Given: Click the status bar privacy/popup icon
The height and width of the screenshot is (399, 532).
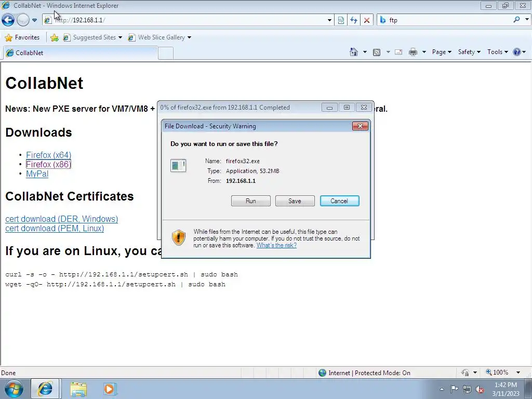Looking at the screenshot, I should 465,373.
